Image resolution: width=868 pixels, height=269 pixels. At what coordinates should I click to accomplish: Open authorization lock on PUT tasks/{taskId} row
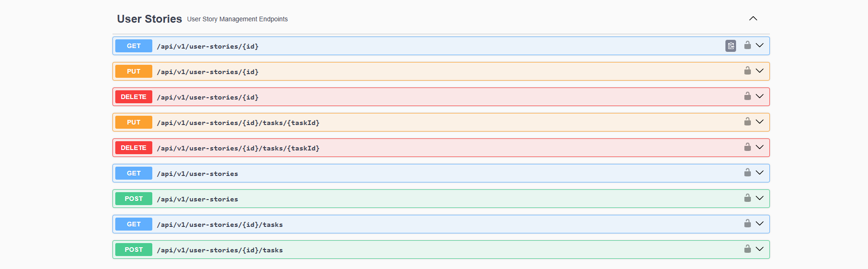click(x=748, y=121)
